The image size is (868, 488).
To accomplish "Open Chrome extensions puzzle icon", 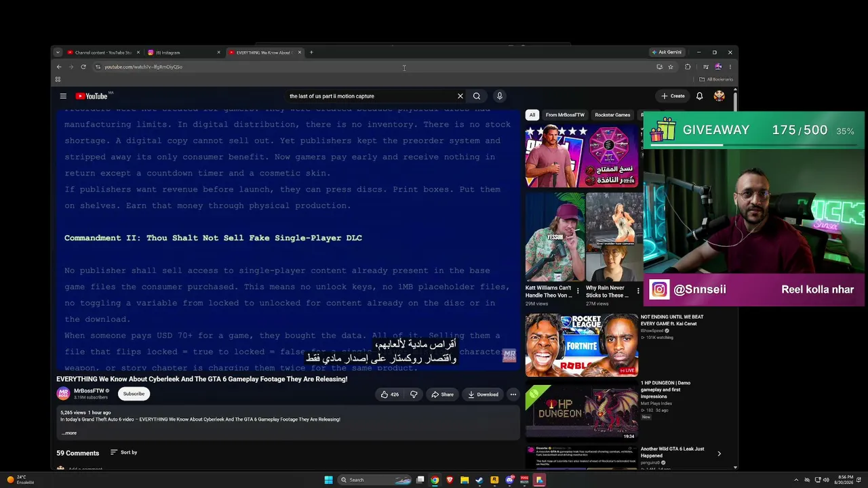I will [688, 67].
